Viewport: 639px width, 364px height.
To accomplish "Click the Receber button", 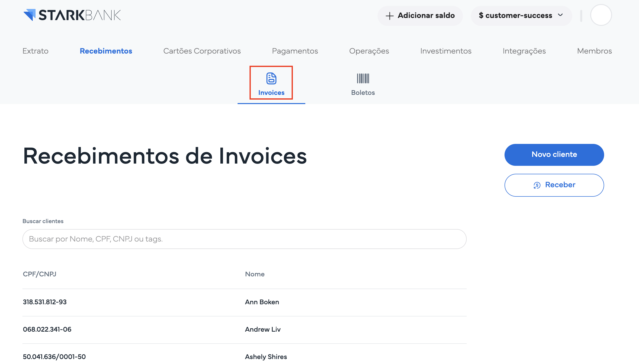I will pyautogui.click(x=554, y=185).
